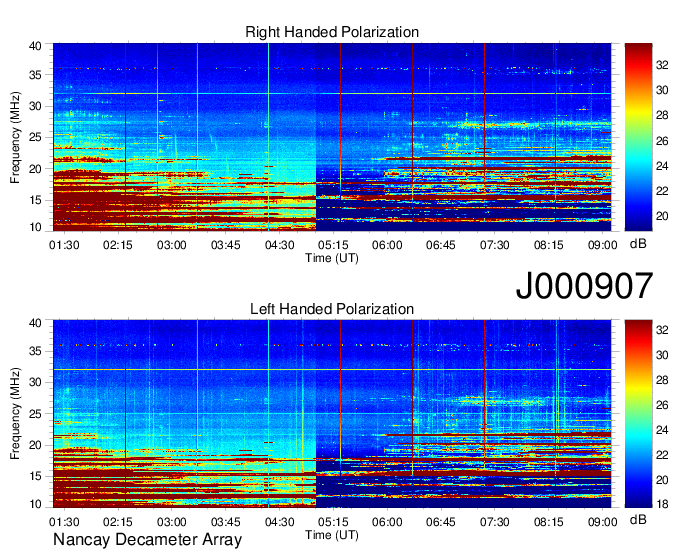The width and height of the screenshot is (680, 552).
Task: Click the 'Nancay Decameter Array' caption
Action: (147, 540)
